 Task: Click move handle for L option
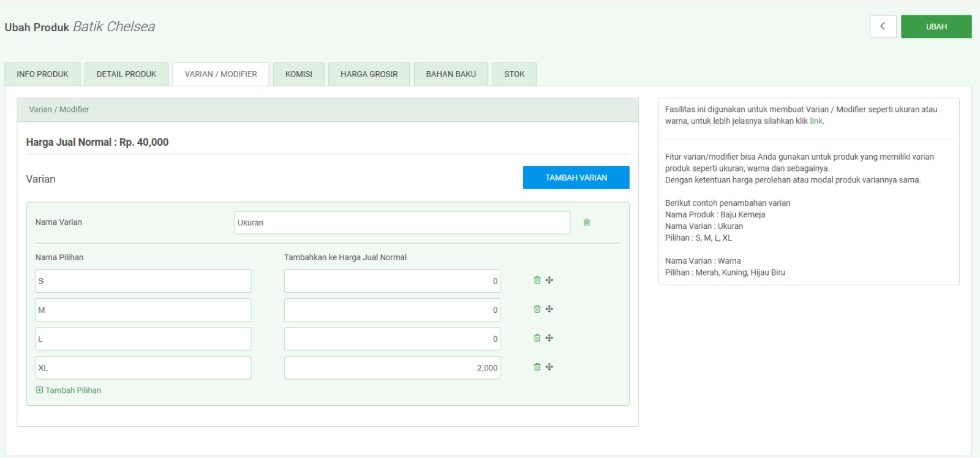point(549,338)
